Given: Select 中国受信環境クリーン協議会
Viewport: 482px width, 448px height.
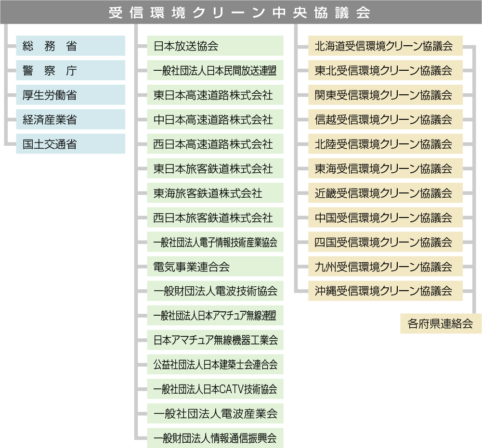Looking at the screenshot, I should point(386,218).
